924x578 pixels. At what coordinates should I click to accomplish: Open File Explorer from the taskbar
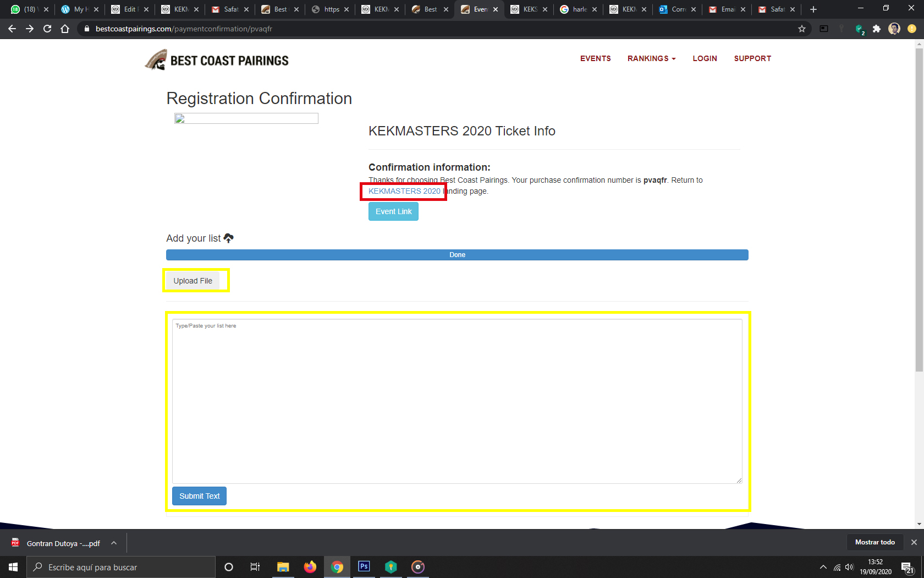(x=283, y=566)
